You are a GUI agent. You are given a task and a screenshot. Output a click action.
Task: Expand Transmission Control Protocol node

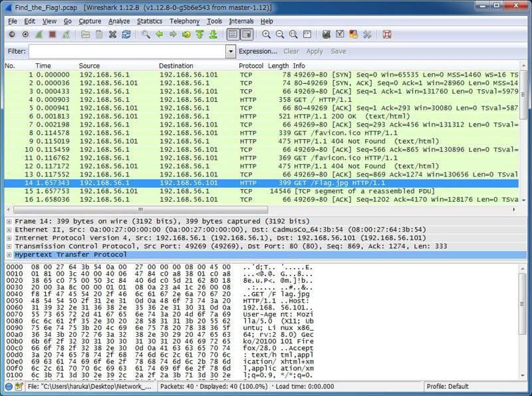pos(9,246)
